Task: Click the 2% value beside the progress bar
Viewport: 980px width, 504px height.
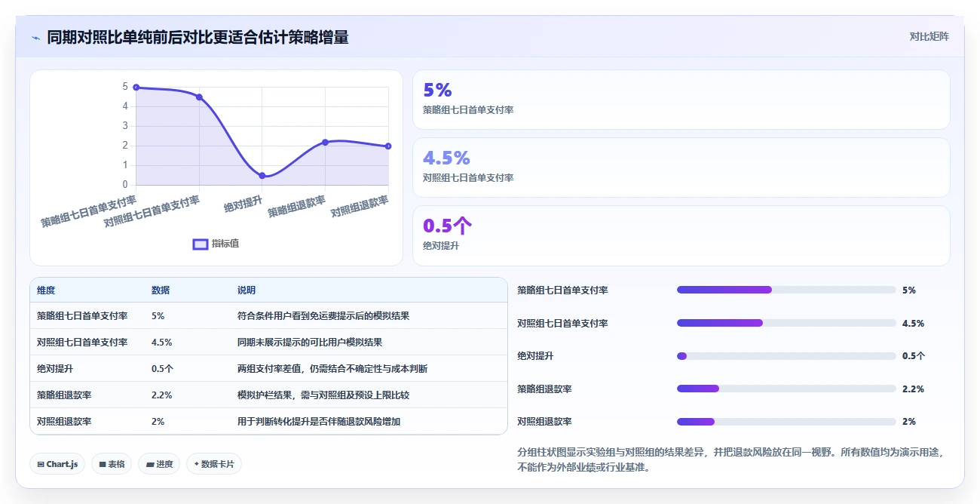Action: 909,422
